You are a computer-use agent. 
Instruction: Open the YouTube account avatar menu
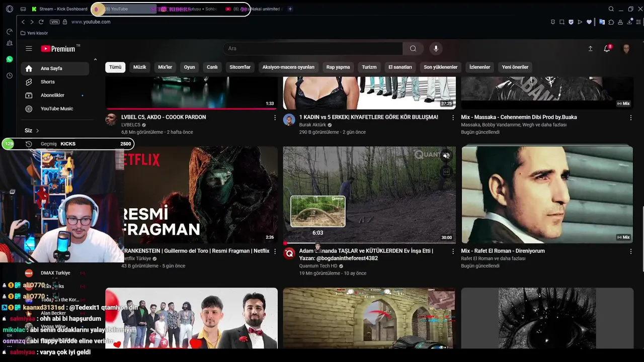626,49
